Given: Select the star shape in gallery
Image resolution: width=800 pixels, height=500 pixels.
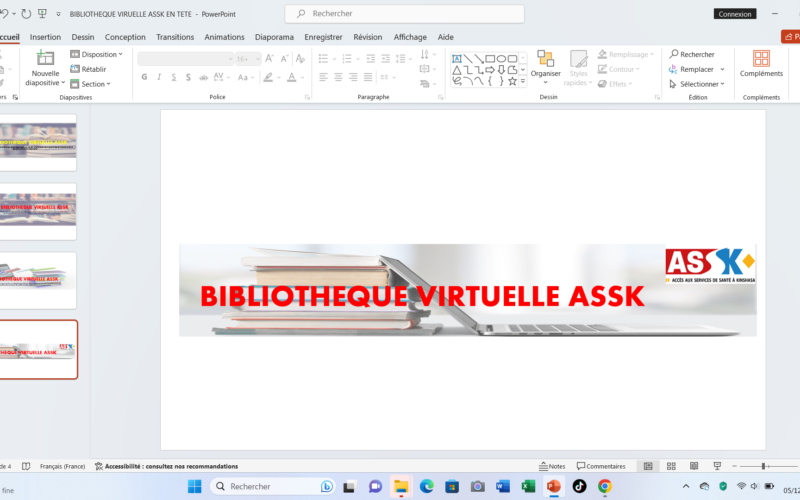Looking at the screenshot, I should coord(512,81).
